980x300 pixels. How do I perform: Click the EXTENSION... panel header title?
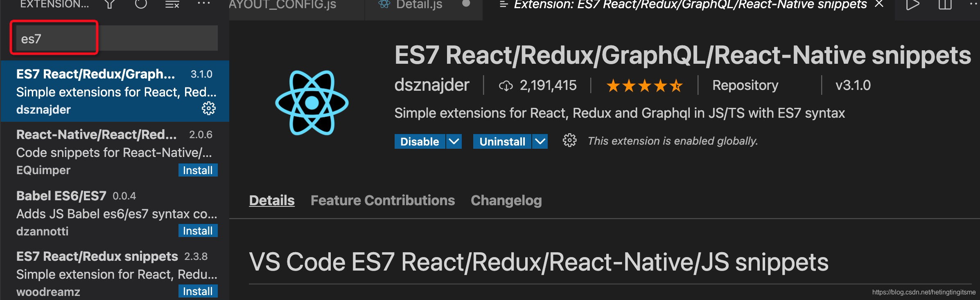(x=54, y=4)
